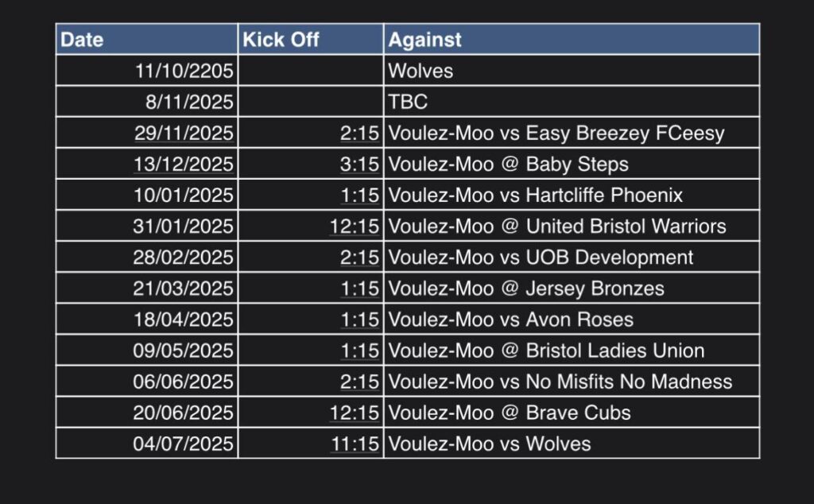Click the 11:15 kick off time

coord(355,444)
